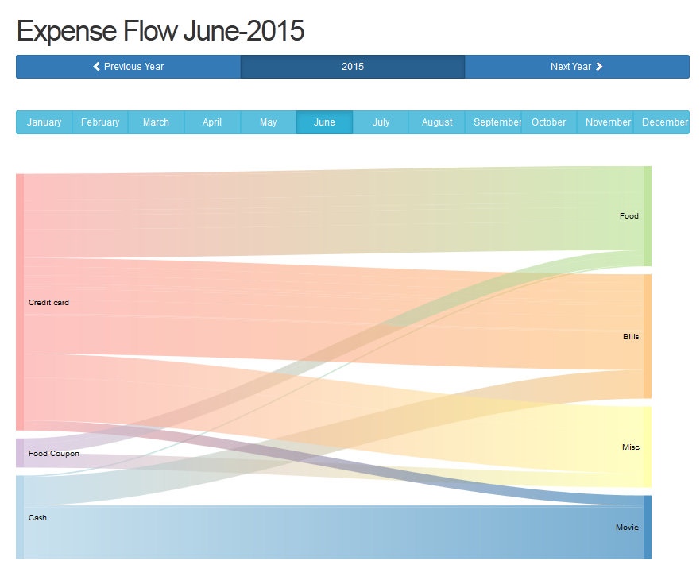Select the April month tab
This screenshot has height=588, width=700.
[212, 122]
